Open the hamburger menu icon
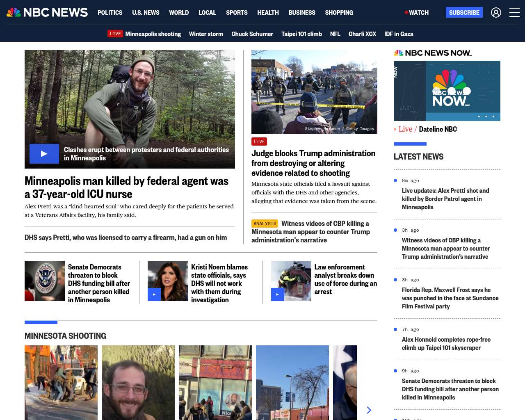Viewport: 525px width, 420px height. tap(514, 13)
